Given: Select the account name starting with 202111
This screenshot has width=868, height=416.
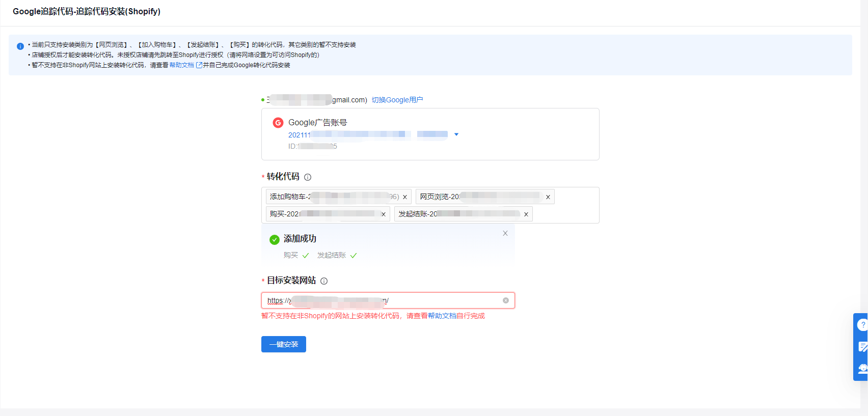Looking at the screenshot, I should (368, 135).
